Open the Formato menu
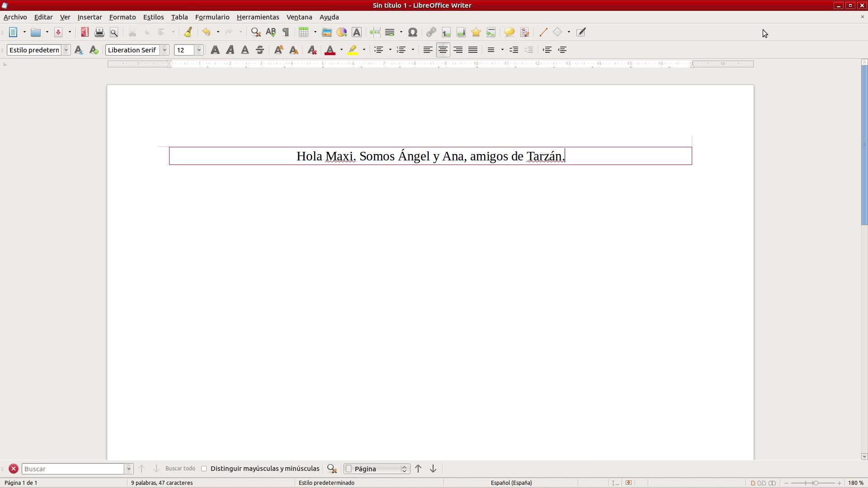The image size is (868, 488). click(122, 17)
